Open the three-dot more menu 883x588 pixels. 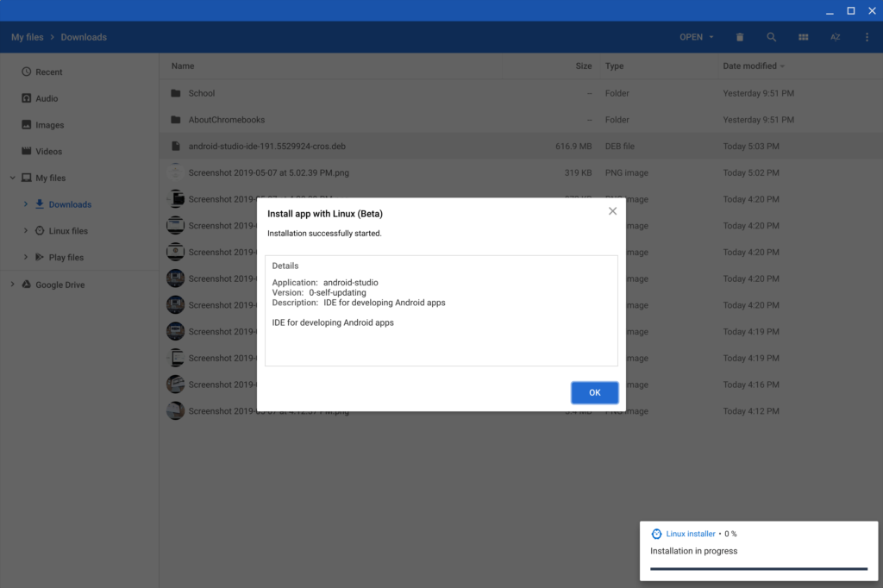[x=867, y=37]
